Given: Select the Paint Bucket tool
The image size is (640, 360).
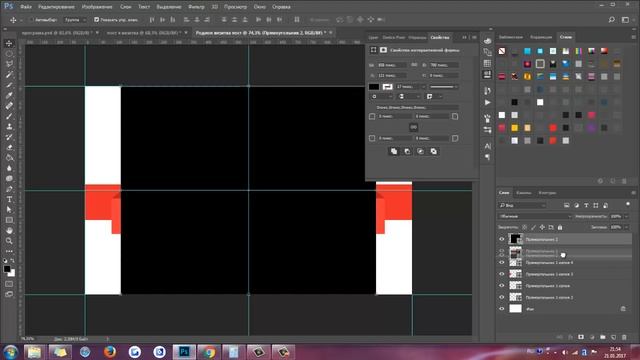Looking at the screenshot, I should pos(9,158).
